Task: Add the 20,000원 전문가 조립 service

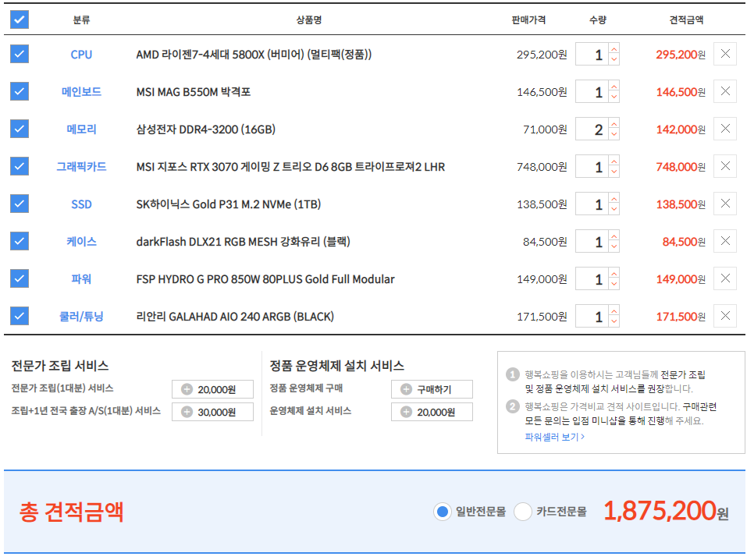Action: point(212,389)
